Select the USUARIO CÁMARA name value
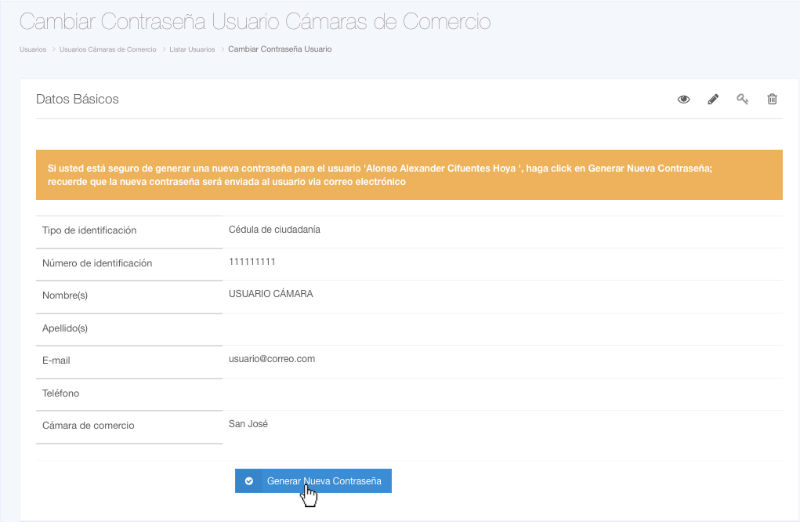This screenshot has width=800, height=522. point(270,294)
